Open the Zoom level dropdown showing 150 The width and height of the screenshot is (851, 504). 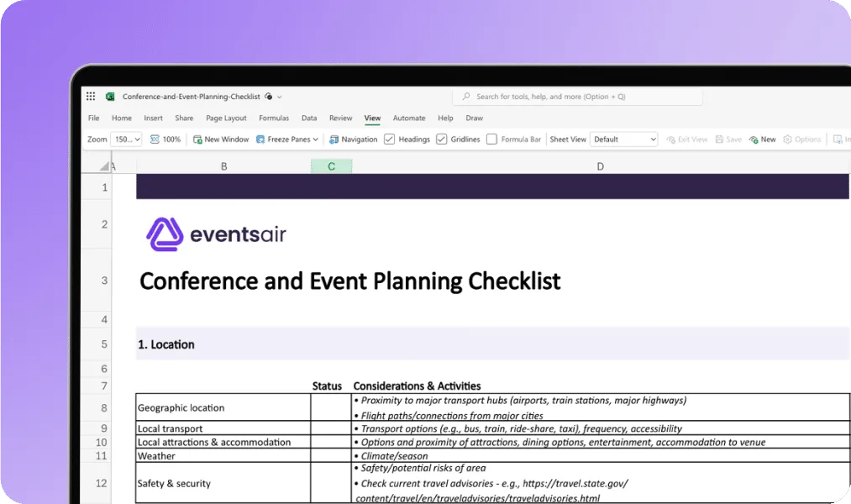[127, 139]
